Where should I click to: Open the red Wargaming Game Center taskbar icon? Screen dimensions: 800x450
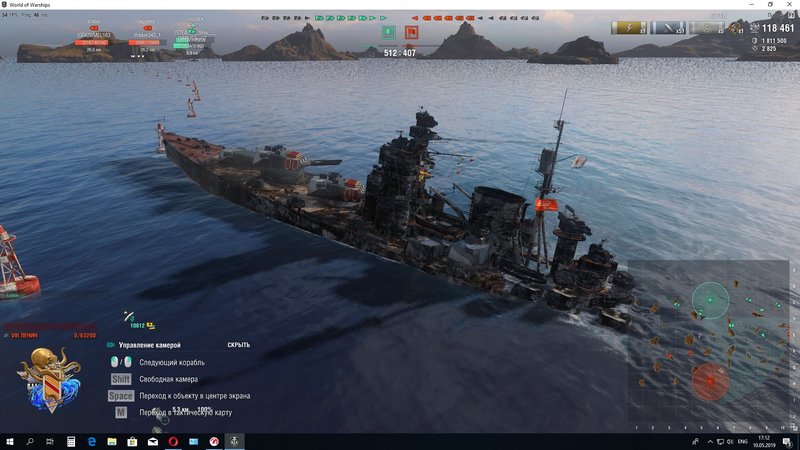(214, 441)
